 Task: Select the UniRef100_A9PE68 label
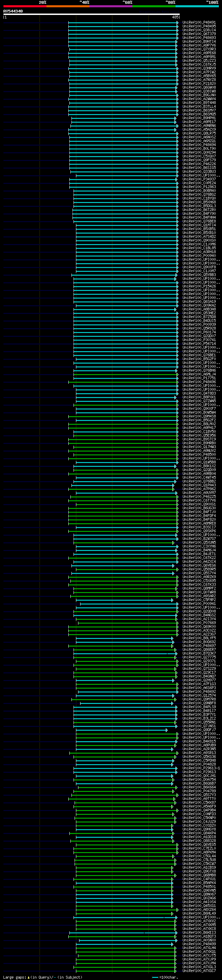click(199, 53)
